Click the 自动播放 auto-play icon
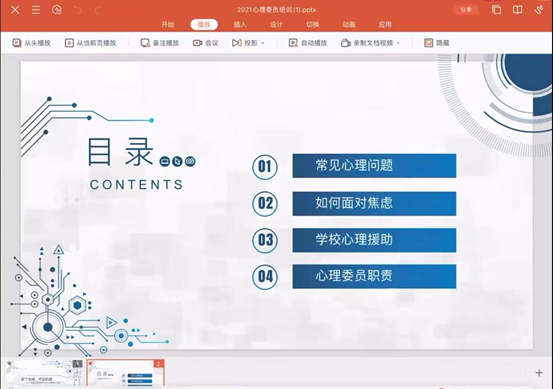 pos(293,43)
